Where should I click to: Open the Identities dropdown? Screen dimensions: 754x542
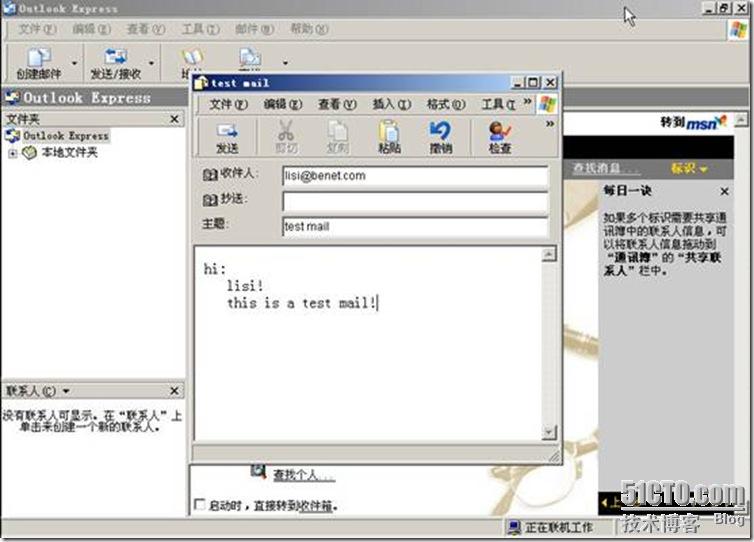pyautogui.click(x=690, y=169)
